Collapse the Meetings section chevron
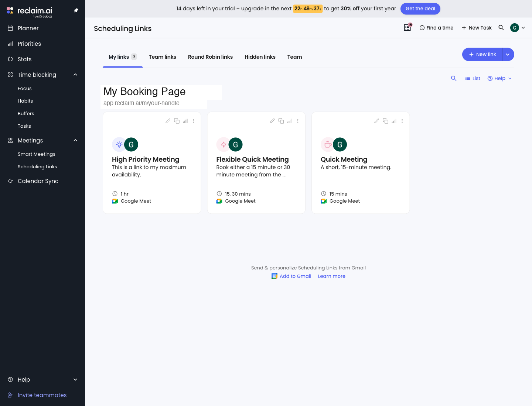 75,140
